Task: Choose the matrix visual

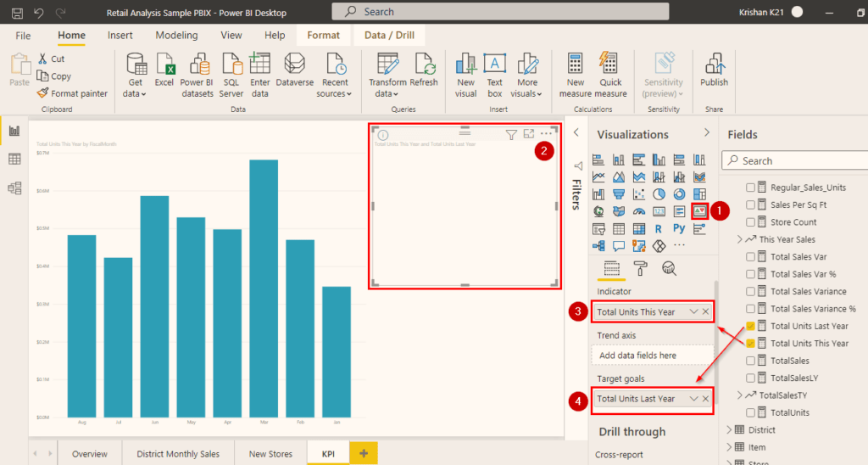Action: coord(639,229)
